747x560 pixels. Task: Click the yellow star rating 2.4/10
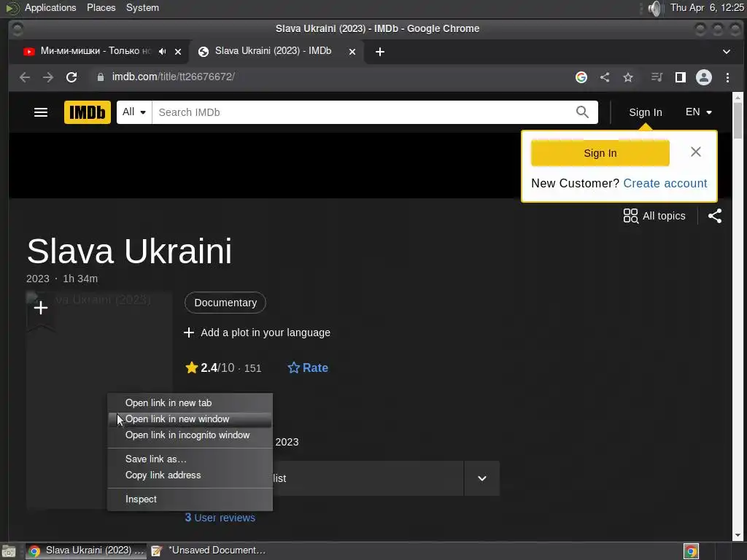[x=223, y=367]
